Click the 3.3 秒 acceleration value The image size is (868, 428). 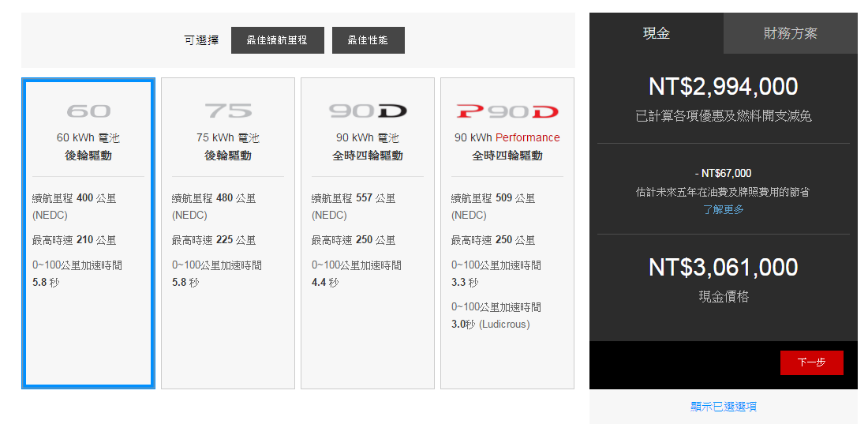[x=465, y=283]
